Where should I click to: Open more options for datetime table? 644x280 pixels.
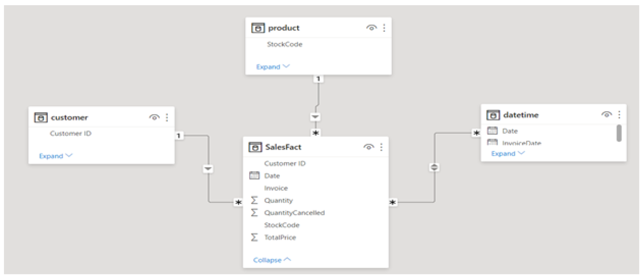click(x=619, y=115)
